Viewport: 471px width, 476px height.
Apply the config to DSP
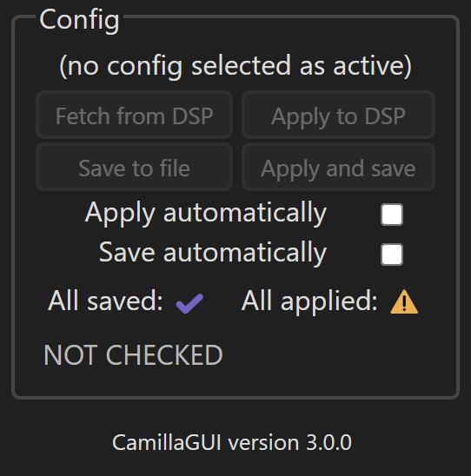(x=338, y=116)
